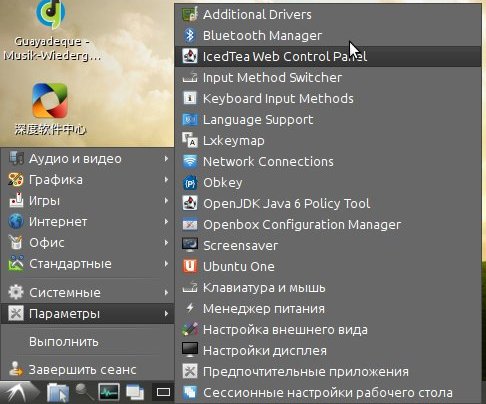Open the Стандартные menu category

(88, 264)
